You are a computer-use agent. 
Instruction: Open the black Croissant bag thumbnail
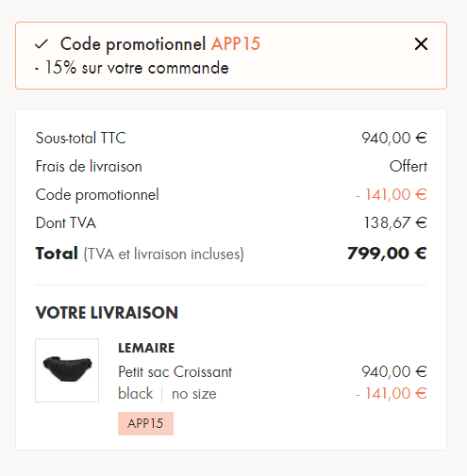coord(67,370)
